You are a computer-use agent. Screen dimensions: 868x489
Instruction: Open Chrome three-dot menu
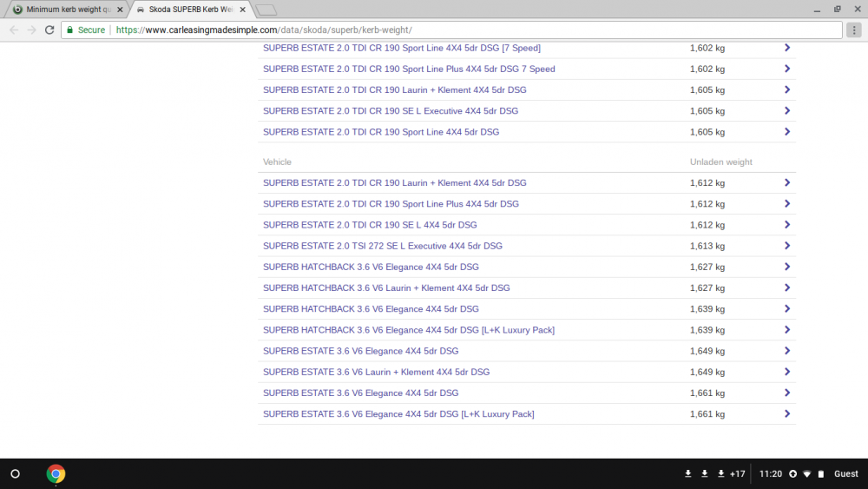point(853,30)
